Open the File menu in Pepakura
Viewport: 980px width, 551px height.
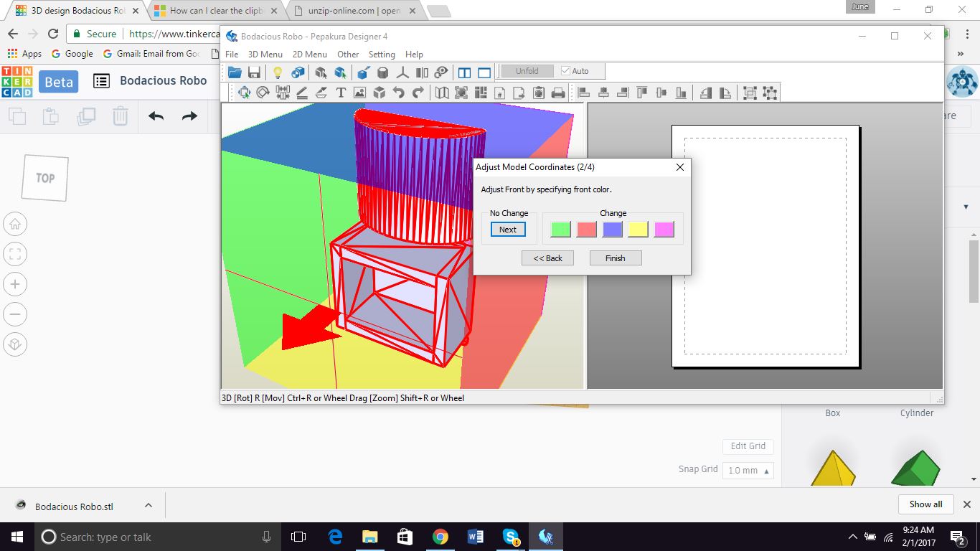tap(232, 55)
